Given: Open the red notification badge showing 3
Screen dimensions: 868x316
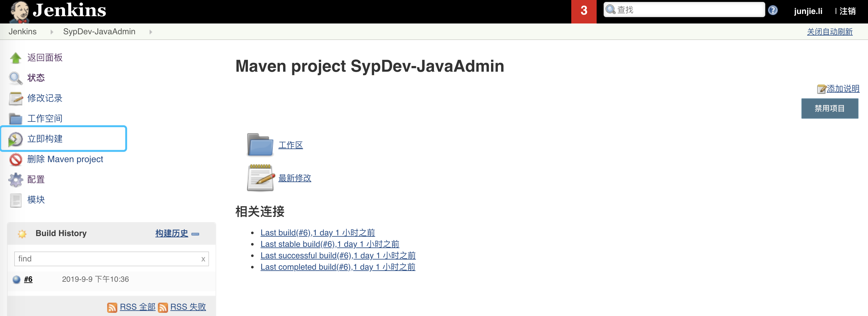Looking at the screenshot, I should 584,11.
